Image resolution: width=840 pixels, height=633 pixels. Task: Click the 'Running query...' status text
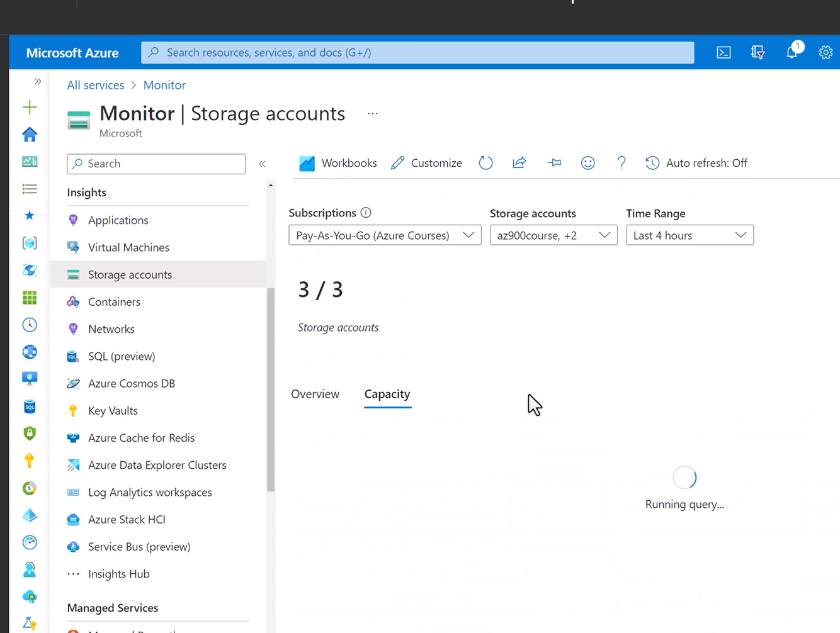click(x=684, y=504)
